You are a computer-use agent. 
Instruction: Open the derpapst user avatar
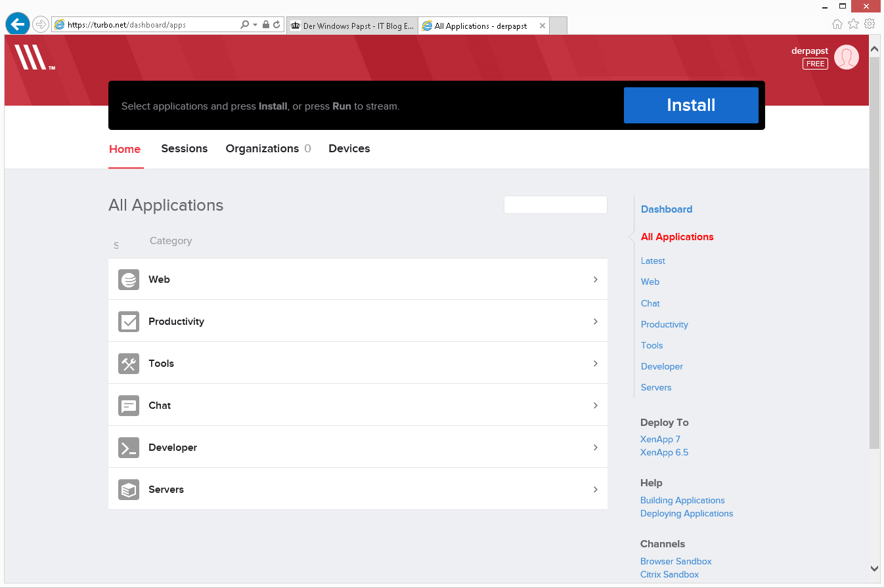pyautogui.click(x=847, y=57)
